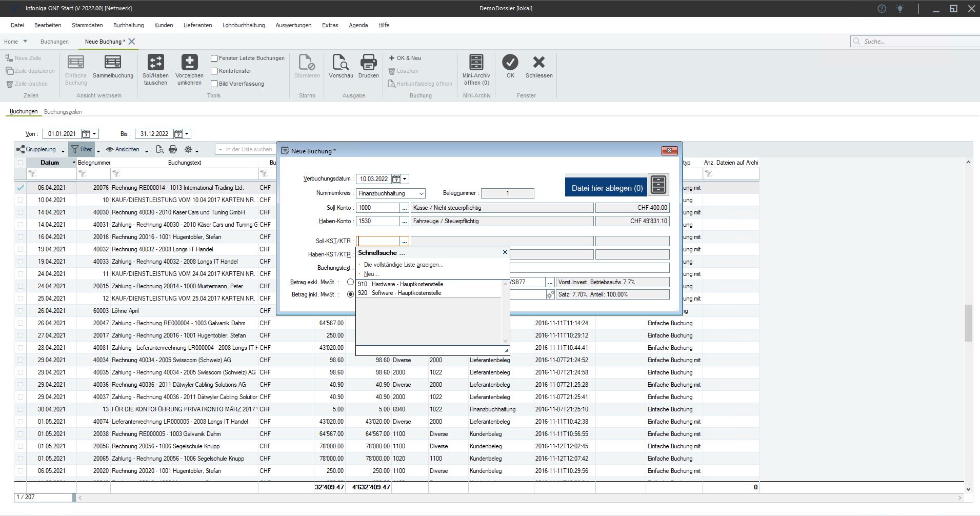Open calendar picker for Verbuchungsdatum
980x516 pixels.
[396, 179]
